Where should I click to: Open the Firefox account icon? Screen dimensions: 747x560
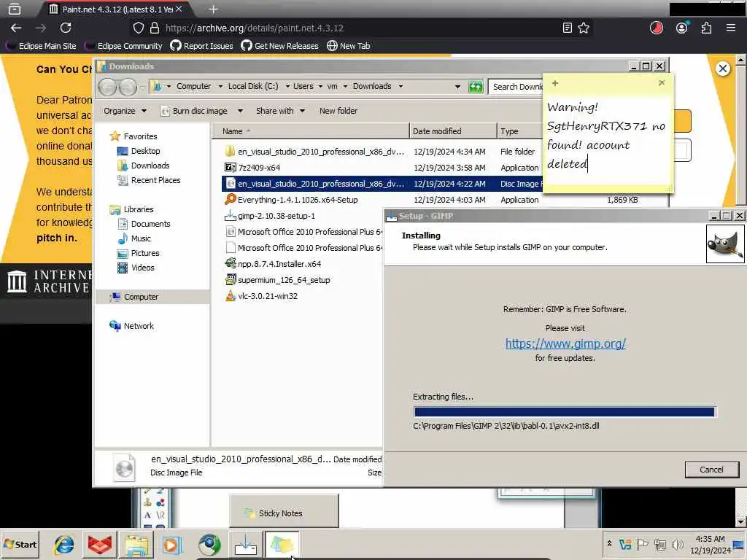[x=682, y=28]
